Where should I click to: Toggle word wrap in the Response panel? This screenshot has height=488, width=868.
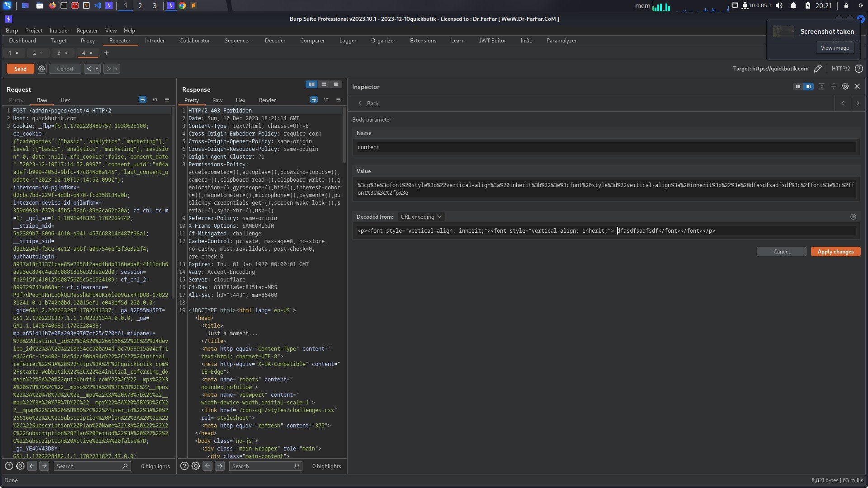[314, 99]
